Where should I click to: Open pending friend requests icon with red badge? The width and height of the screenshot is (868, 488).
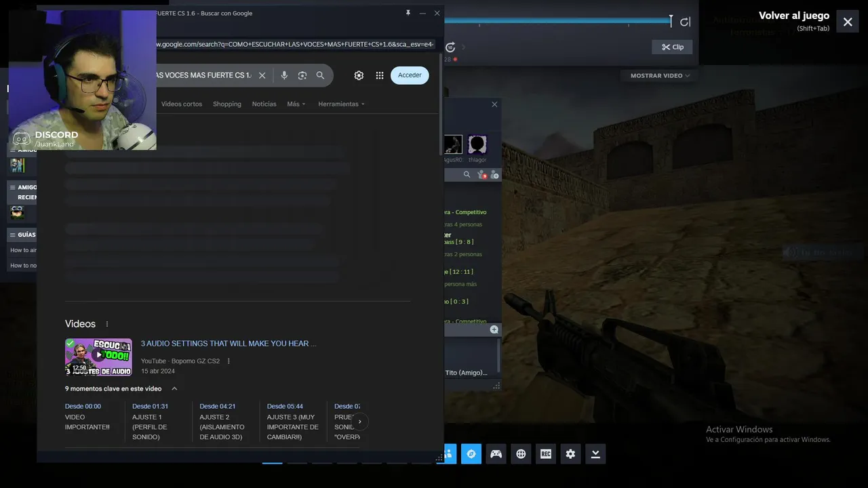coord(481,175)
